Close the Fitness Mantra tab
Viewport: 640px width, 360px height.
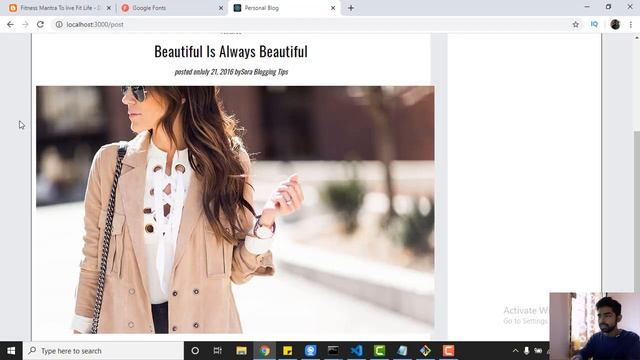tap(109, 8)
